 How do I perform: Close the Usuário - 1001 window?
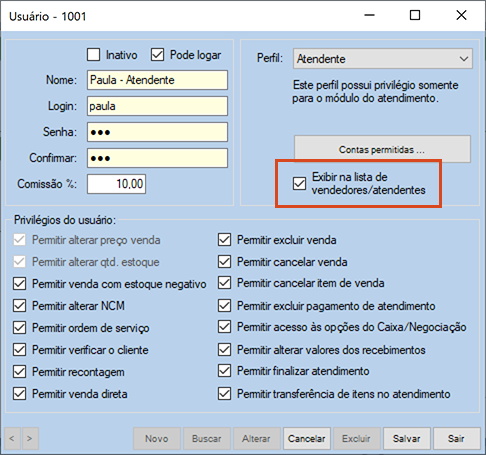(462, 15)
